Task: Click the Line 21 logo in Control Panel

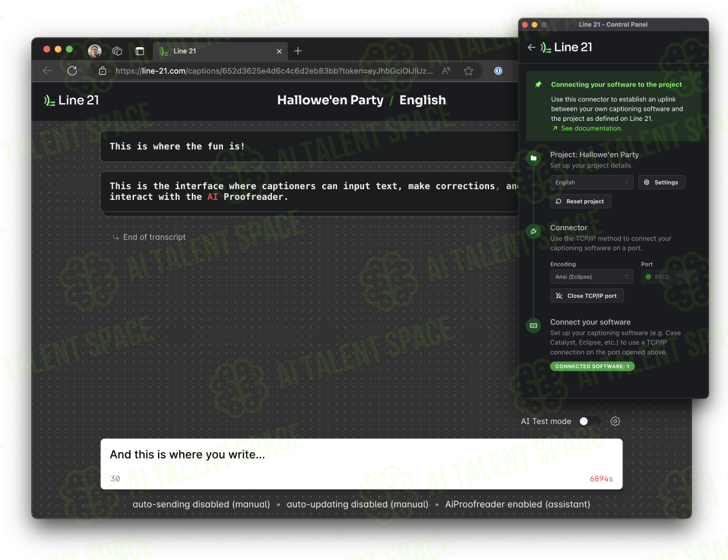Action: tap(566, 47)
